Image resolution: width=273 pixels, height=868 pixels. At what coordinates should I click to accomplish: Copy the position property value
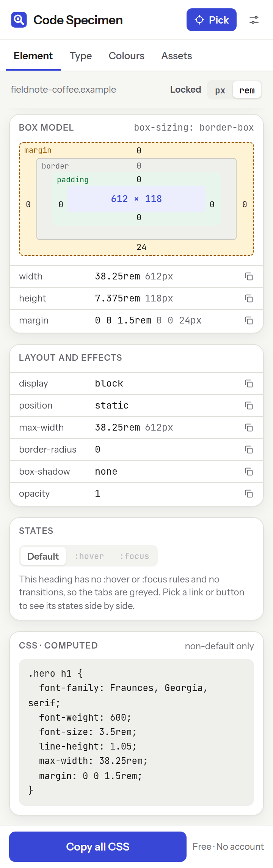(x=249, y=406)
